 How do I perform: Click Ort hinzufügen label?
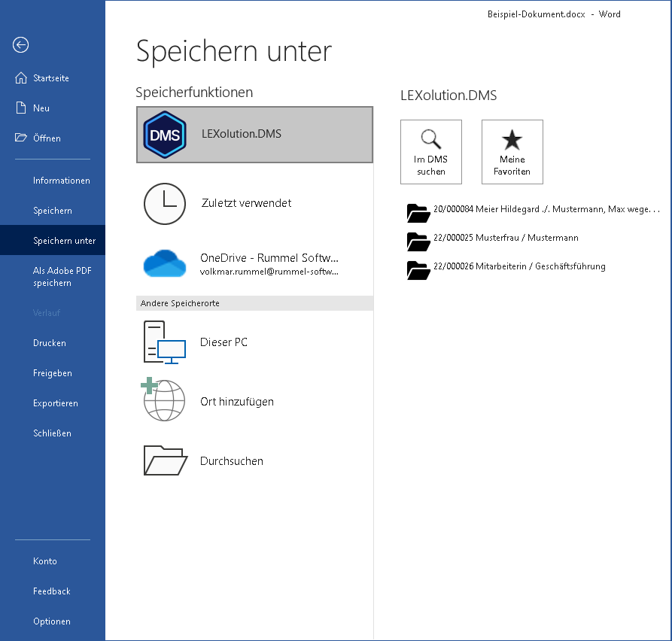coord(237,402)
